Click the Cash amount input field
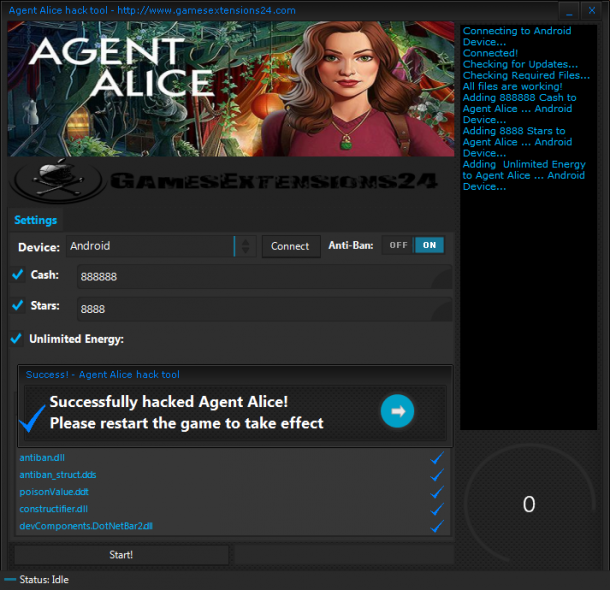610x590 pixels. [x=265, y=277]
